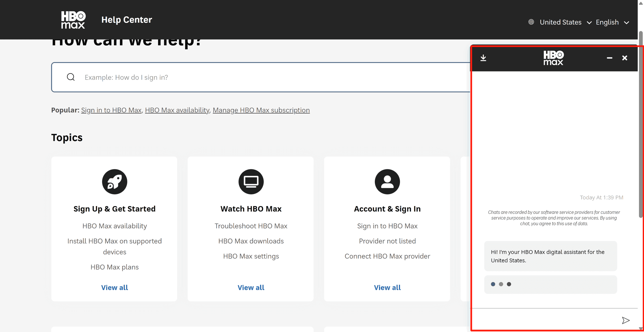Click the send message arrow icon
The height and width of the screenshot is (332, 644).
[x=626, y=320]
